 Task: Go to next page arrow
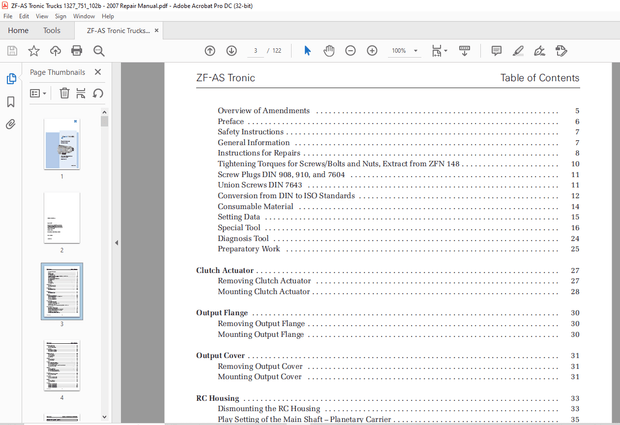click(231, 51)
